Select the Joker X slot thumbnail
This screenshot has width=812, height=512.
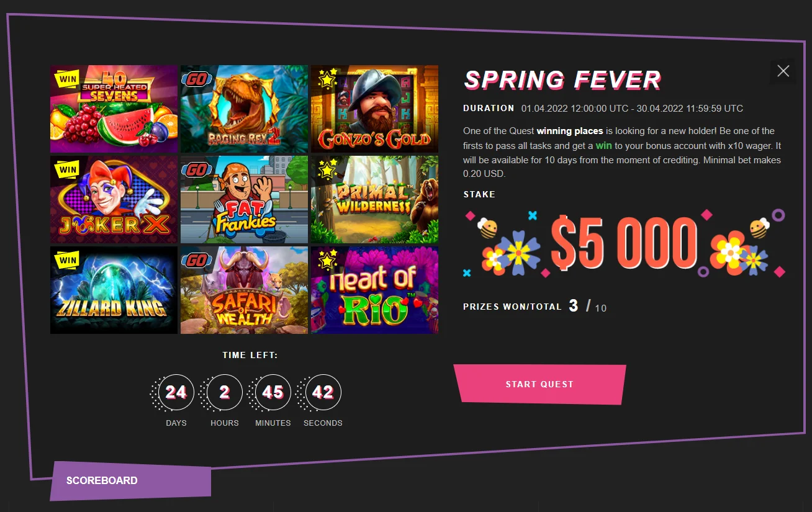click(114, 199)
